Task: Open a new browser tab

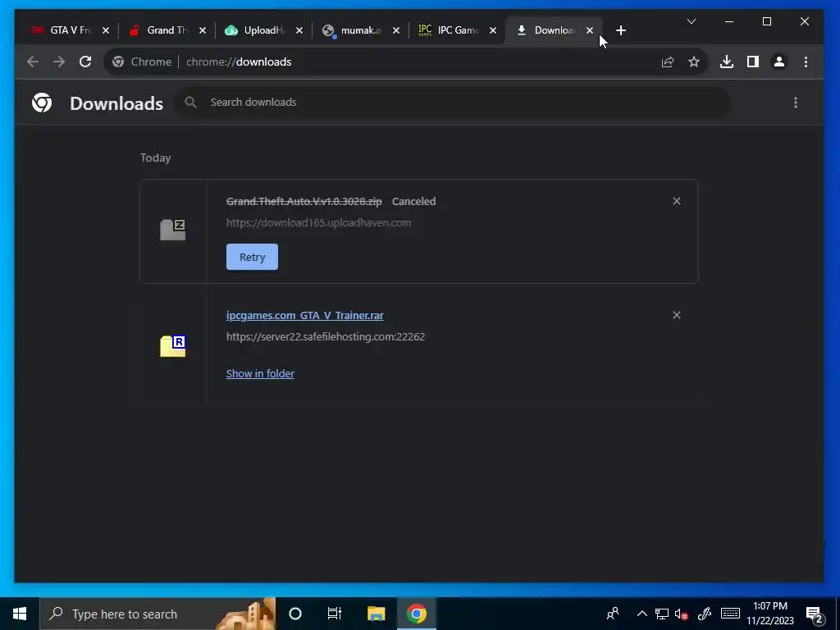Action: [x=621, y=30]
